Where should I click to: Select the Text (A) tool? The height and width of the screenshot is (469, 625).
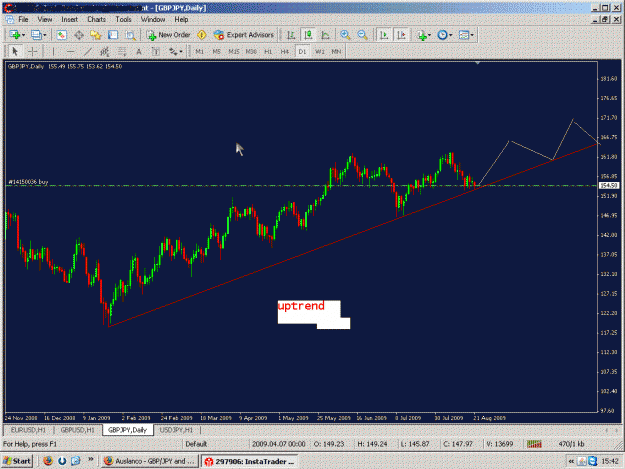(139, 51)
